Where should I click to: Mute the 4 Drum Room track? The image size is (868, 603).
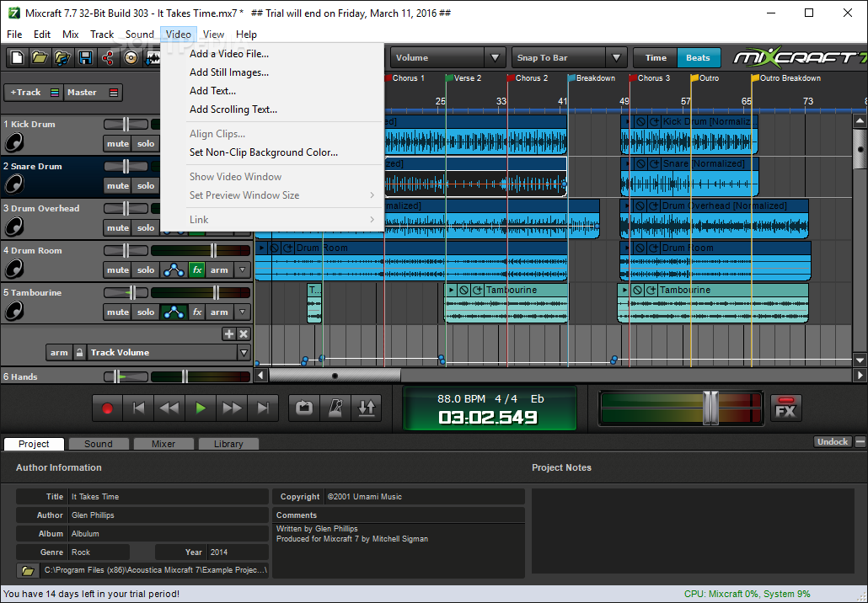click(x=118, y=270)
